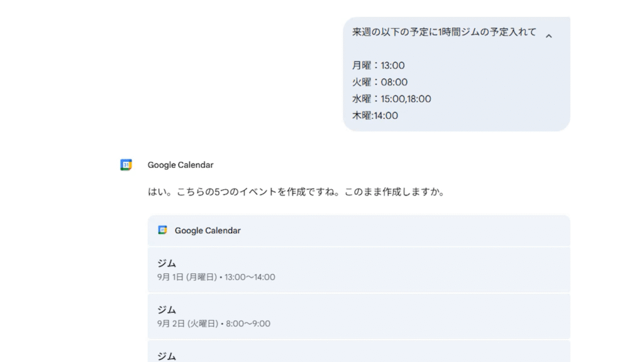Click the reply text starting with はい
Image resolution: width=644 pixels, height=362 pixels.
296,192
